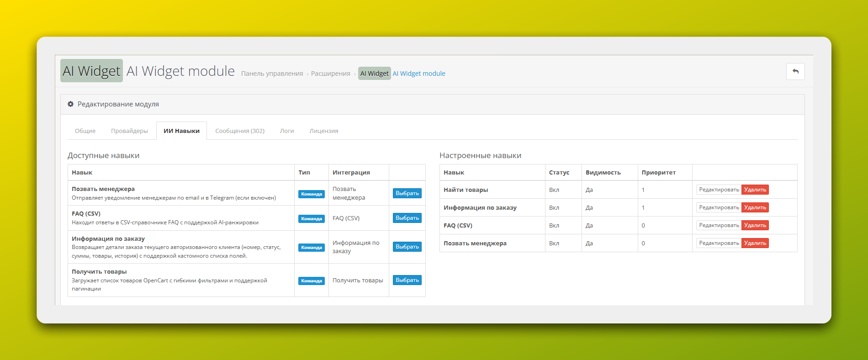Edit the configured Найти товары skill

(719, 190)
